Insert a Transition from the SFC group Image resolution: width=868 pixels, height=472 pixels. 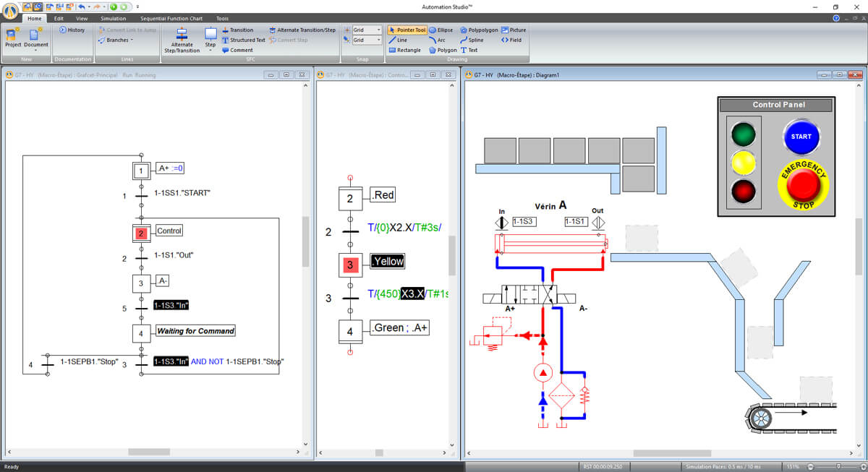(x=237, y=30)
